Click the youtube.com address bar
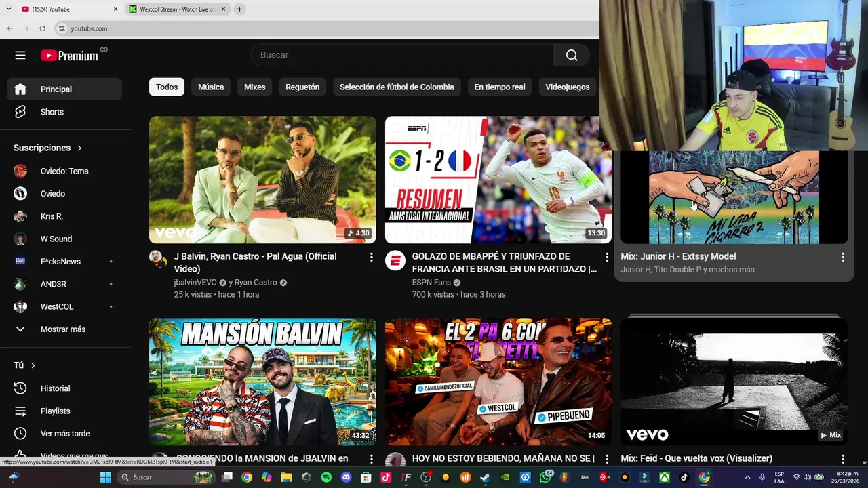 [325, 28]
